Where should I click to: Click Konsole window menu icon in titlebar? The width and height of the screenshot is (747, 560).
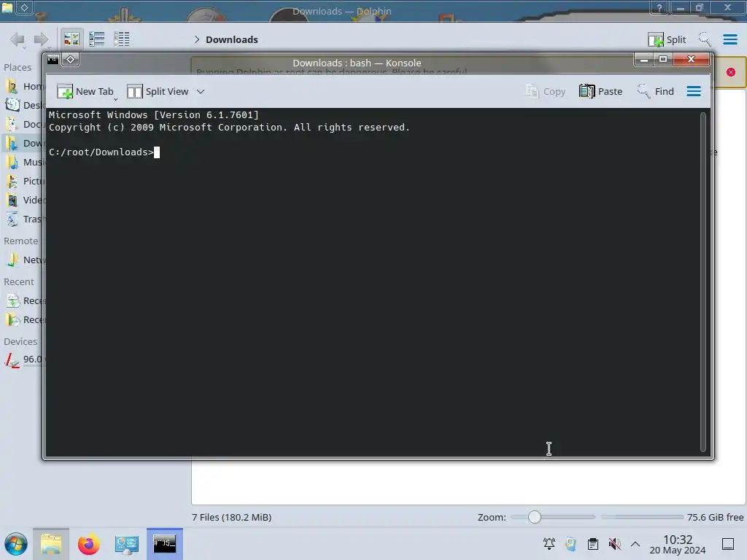[53, 60]
